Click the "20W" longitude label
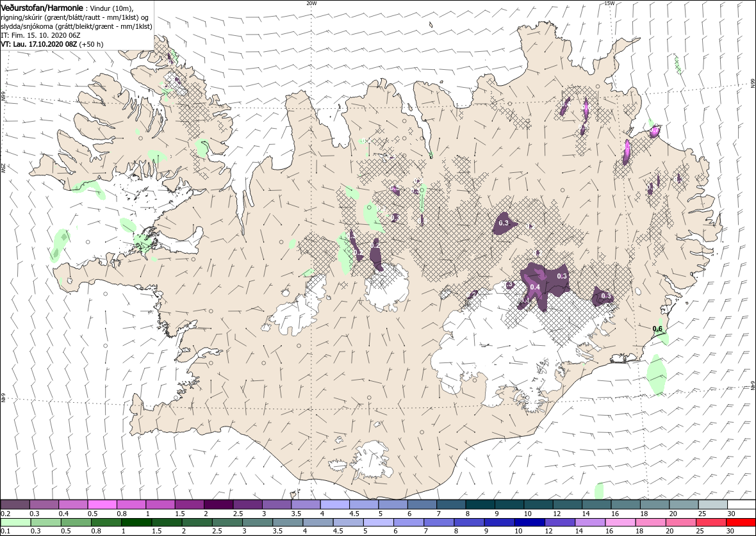Image resolution: width=756 pixels, height=536 pixels. 311,3
